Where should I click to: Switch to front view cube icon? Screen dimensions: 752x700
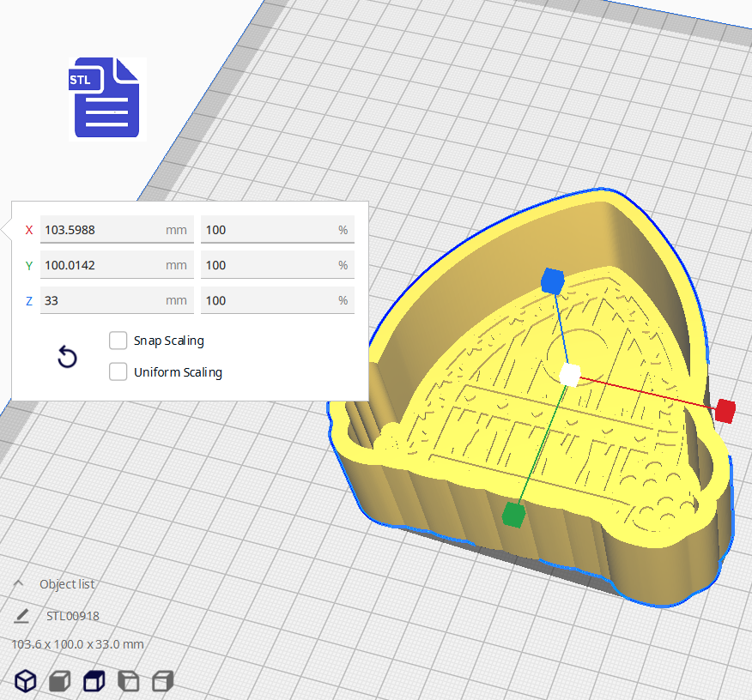[x=59, y=681]
